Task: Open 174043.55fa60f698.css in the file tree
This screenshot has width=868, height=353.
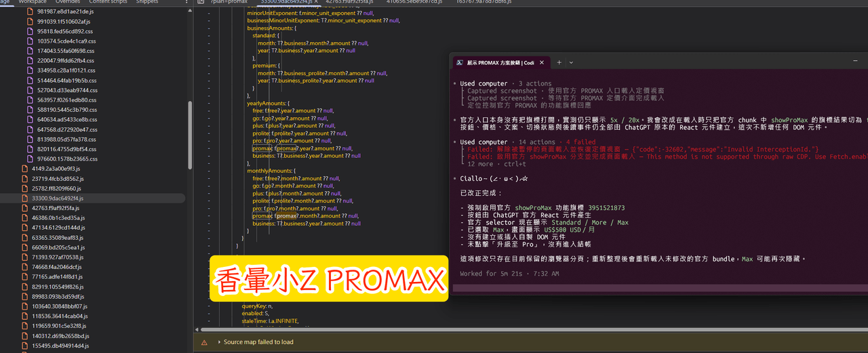Action: point(66,51)
